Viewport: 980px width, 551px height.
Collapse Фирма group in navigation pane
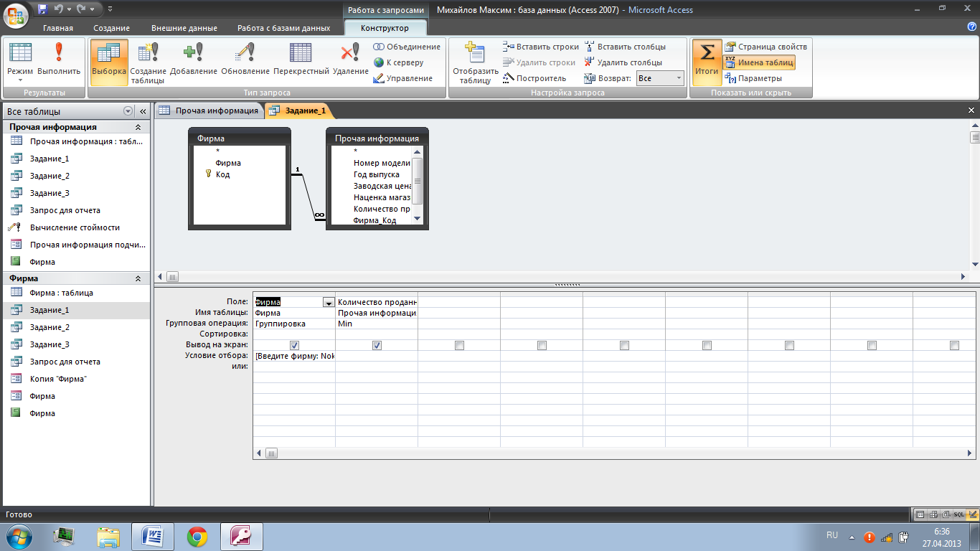pyautogui.click(x=138, y=278)
